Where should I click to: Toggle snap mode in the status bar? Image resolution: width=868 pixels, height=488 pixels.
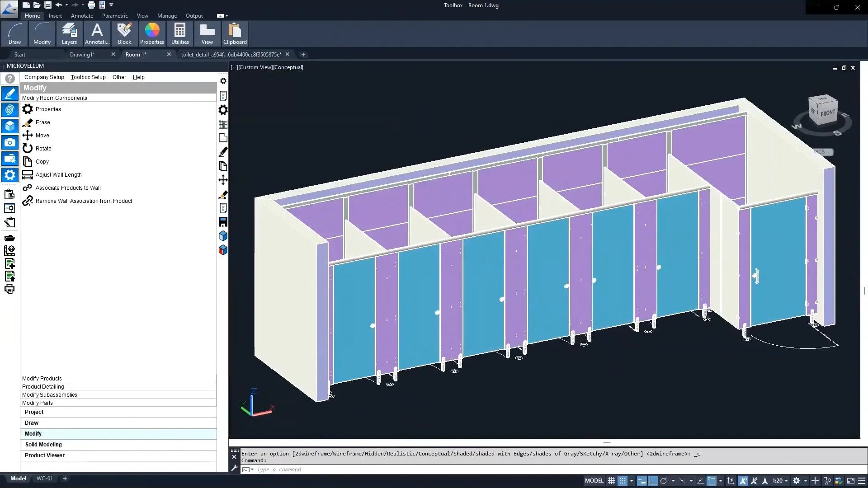[x=623, y=480]
